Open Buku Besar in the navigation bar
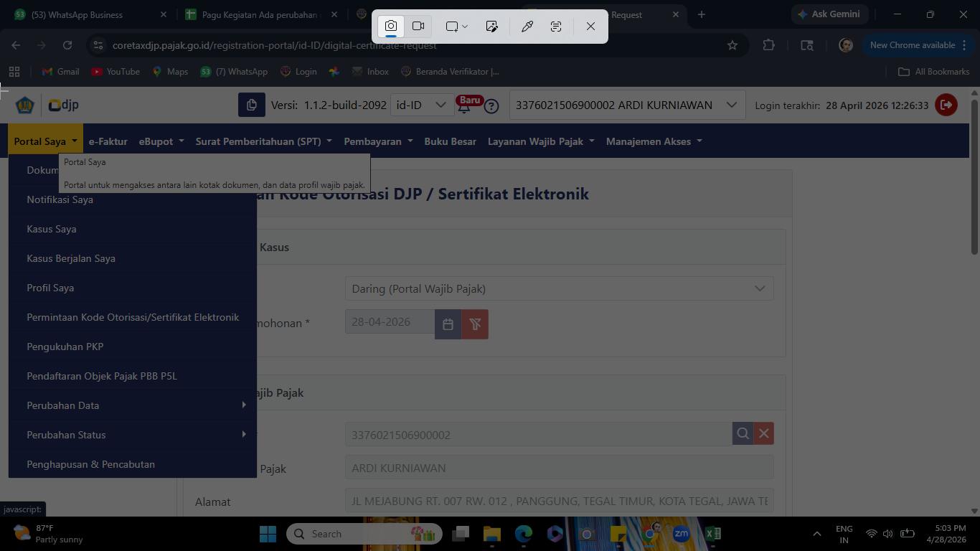This screenshot has width=980, height=551. 451,141
